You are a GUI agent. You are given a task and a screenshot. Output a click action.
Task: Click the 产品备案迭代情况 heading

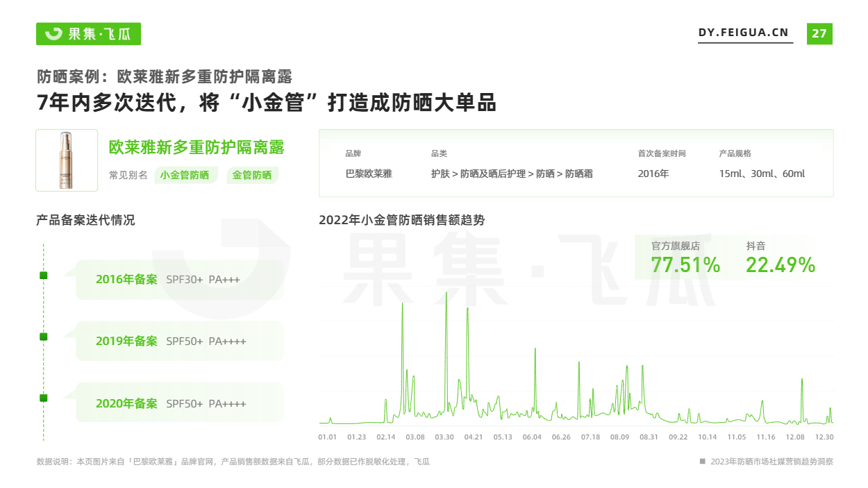85,220
